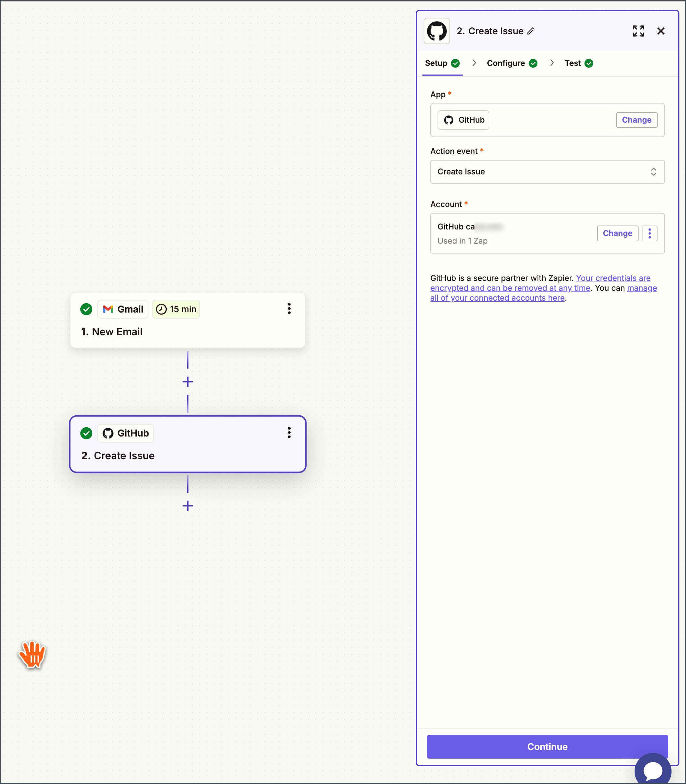Click green checkmark on Gmail step
Viewport: 686px width, 784px height.
coord(87,309)
